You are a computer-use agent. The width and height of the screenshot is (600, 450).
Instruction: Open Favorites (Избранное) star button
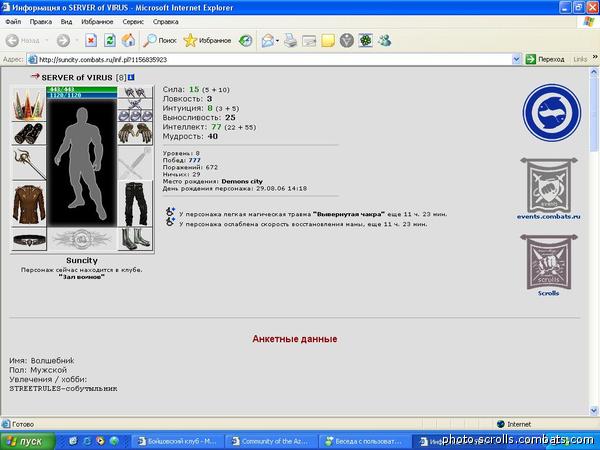pyautogui.click(x=207, y=40)
